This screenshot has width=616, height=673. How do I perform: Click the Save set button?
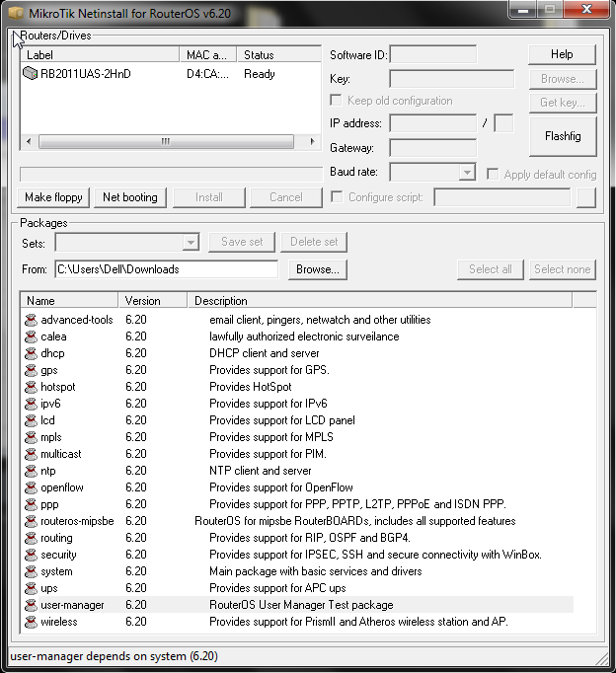[242, 242]
